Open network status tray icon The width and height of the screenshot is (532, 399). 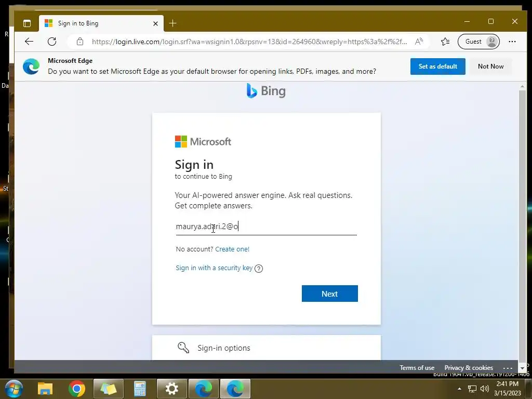(x=472, y=389)
